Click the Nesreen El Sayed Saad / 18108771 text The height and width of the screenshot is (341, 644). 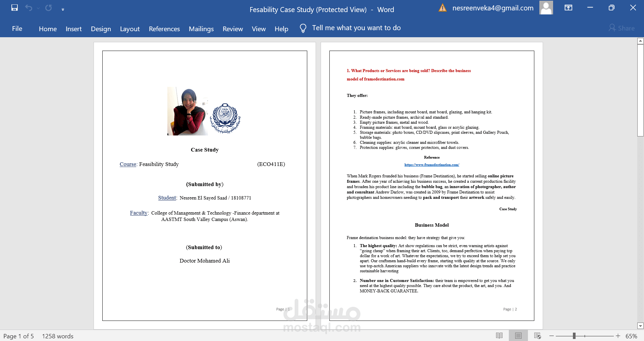215,198
